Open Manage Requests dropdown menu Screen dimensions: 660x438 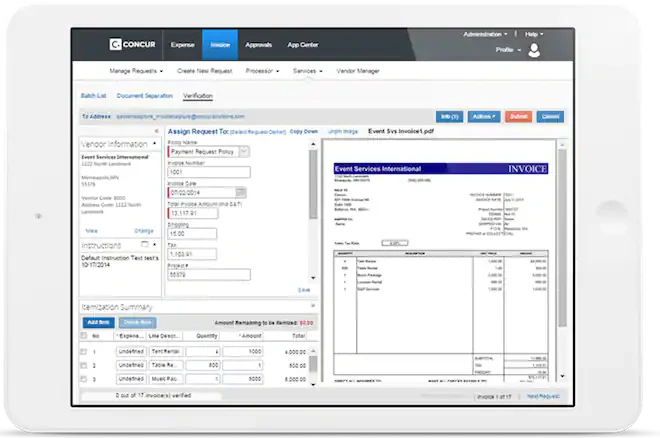136,71
